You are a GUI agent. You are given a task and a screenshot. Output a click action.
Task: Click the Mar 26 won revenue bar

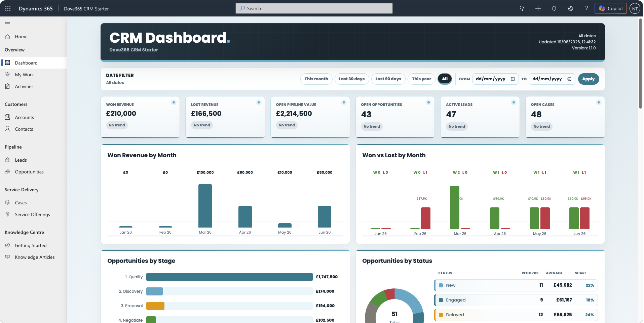(x=205, y=206)
